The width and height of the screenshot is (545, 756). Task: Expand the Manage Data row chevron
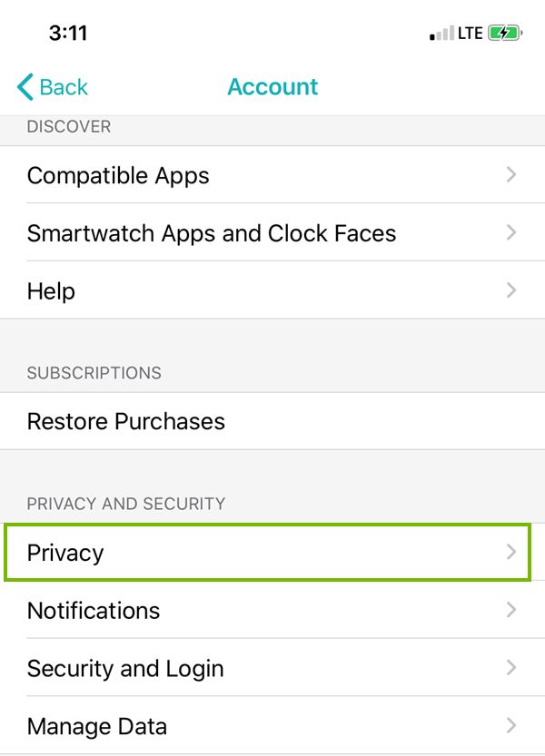coord(510,726)
